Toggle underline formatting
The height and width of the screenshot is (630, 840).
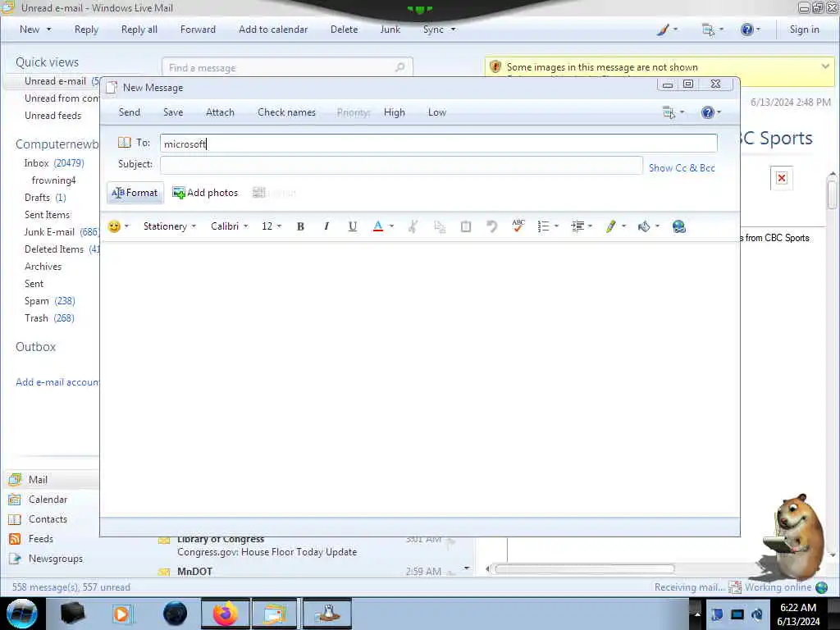click(x=352, y=226)
